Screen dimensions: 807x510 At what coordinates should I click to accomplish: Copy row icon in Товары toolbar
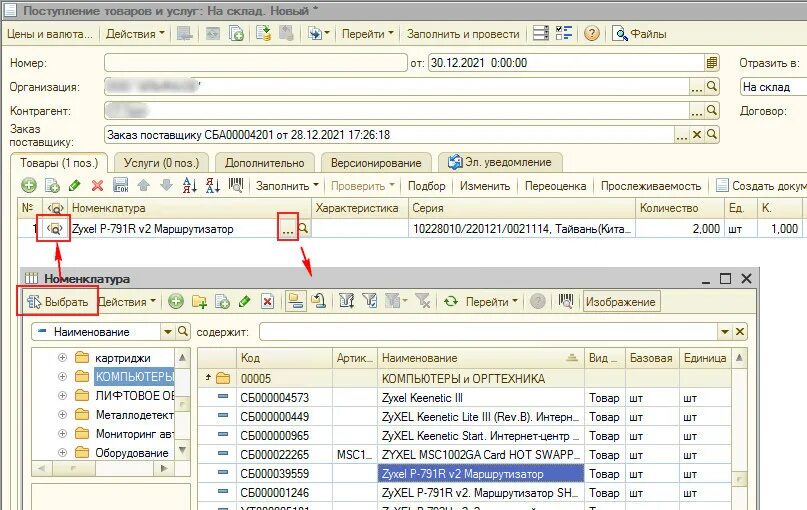[52, 186]
